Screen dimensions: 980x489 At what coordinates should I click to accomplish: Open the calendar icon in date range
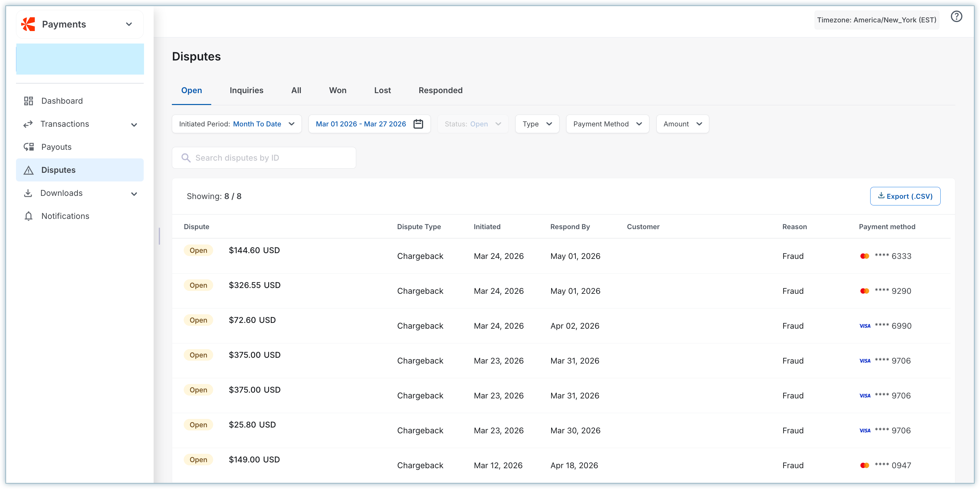[x=418, y=124]
